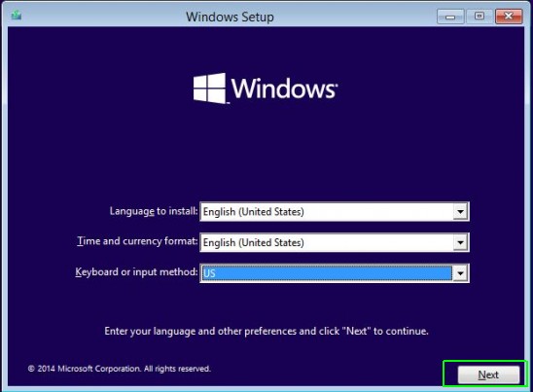Click the large white Windows wordmark
Viewport: 533px width, 392px height.
coord(285,89)
